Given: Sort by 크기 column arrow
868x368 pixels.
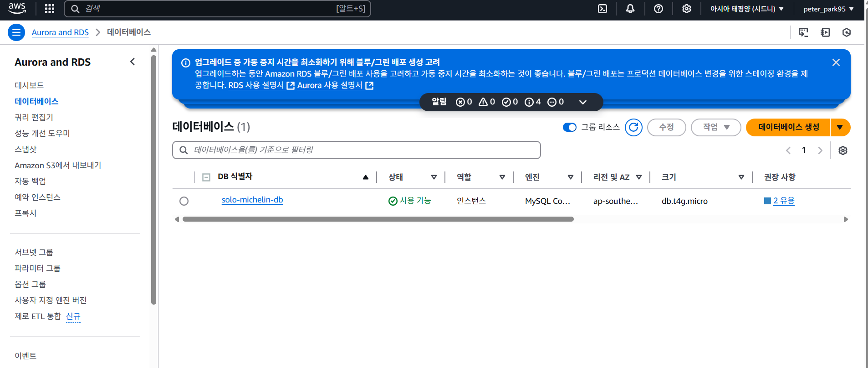Looking at the screenshot, I should coord(741,177).
